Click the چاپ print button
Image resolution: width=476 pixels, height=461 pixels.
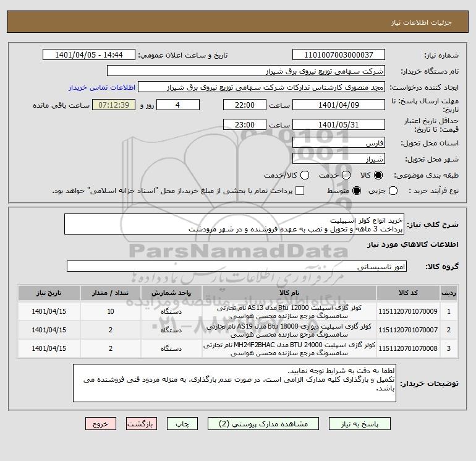point(182,424)
